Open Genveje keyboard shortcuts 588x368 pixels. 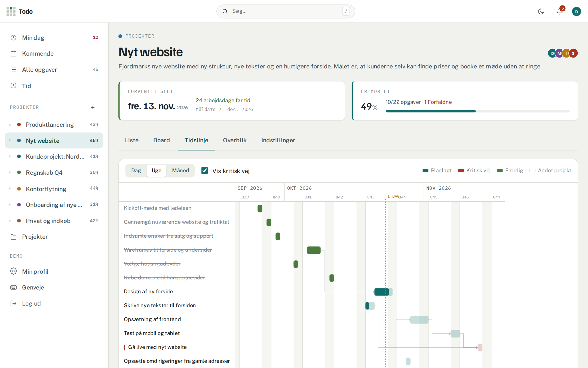coord(54,287)
